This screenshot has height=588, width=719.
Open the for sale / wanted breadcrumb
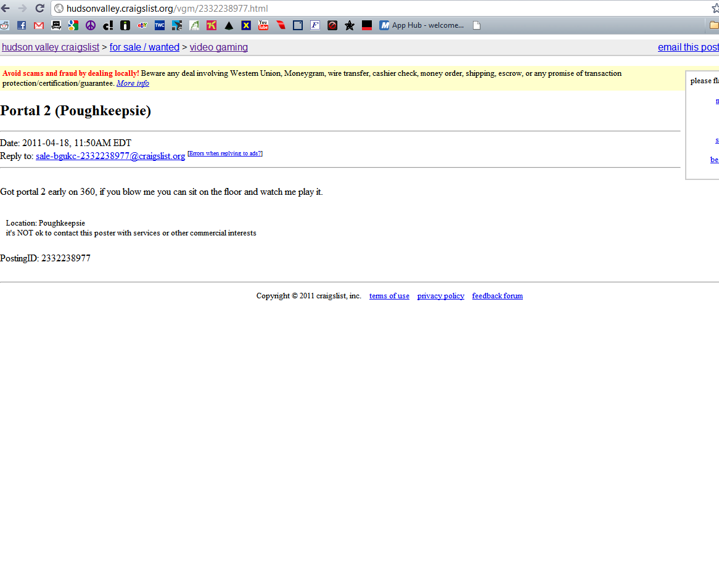pyautogui.click(x=144, y=47)
